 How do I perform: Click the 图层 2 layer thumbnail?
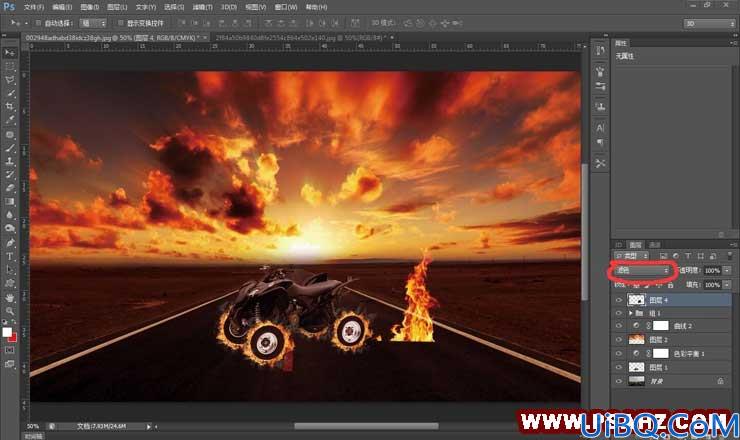(636, 339)
